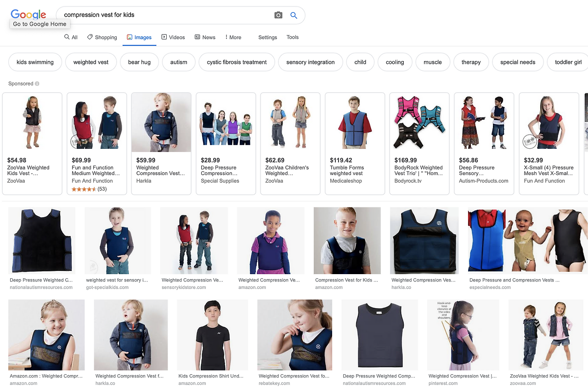
Task: Open the $54.98 ZooVaa Weighted Kids Vest ad image
Action: (32, 122)
